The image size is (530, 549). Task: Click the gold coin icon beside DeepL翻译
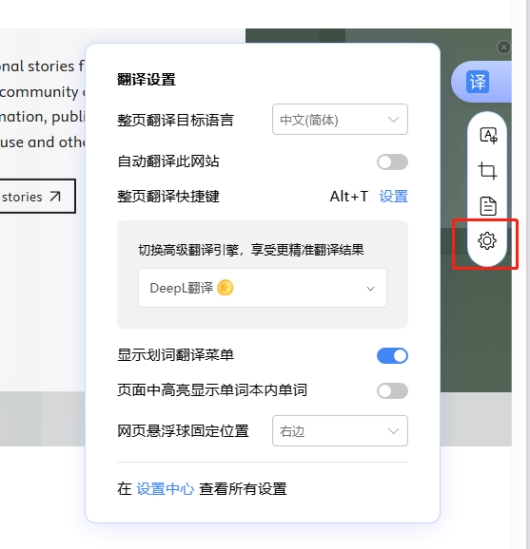click(225, 288)
